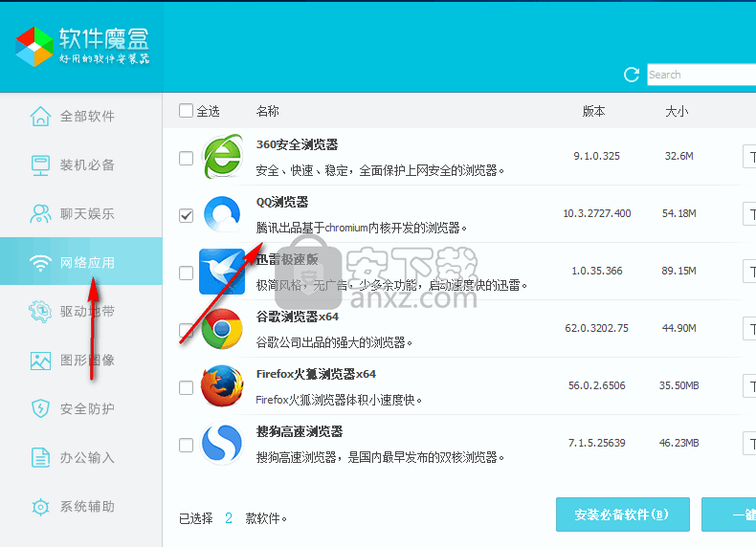
Task: Click the 大小 column header
Action: [x=677, y=111]
